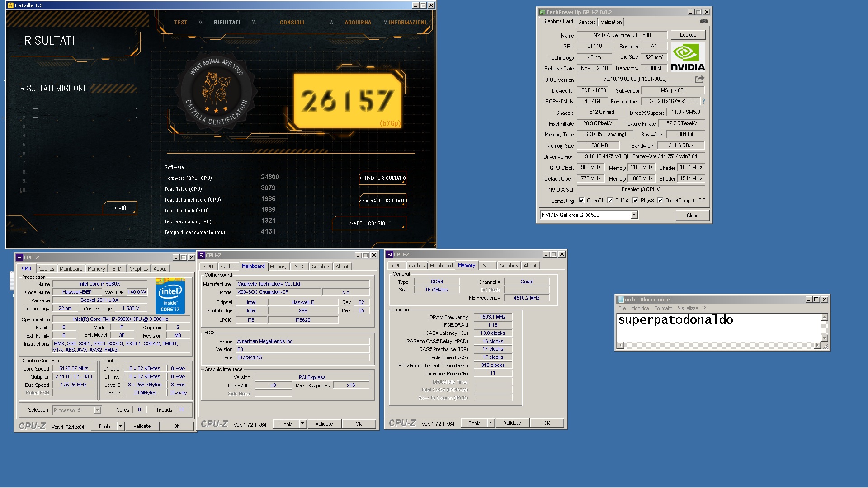868x488 pixels.
Task: Toggle the PhysX checkbox in GPU-Z
Action: (x=635, y=201)
